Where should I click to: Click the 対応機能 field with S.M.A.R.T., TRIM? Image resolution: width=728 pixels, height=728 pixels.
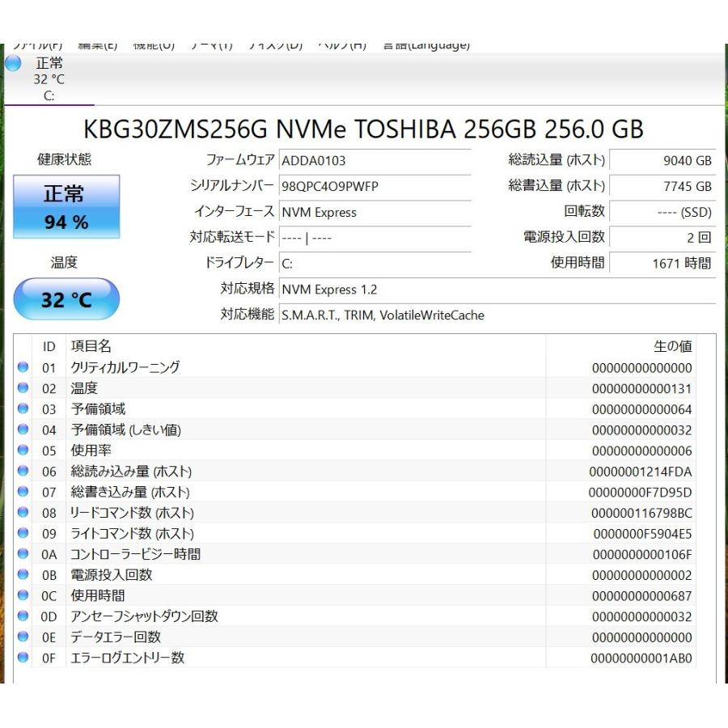[497, 315]
